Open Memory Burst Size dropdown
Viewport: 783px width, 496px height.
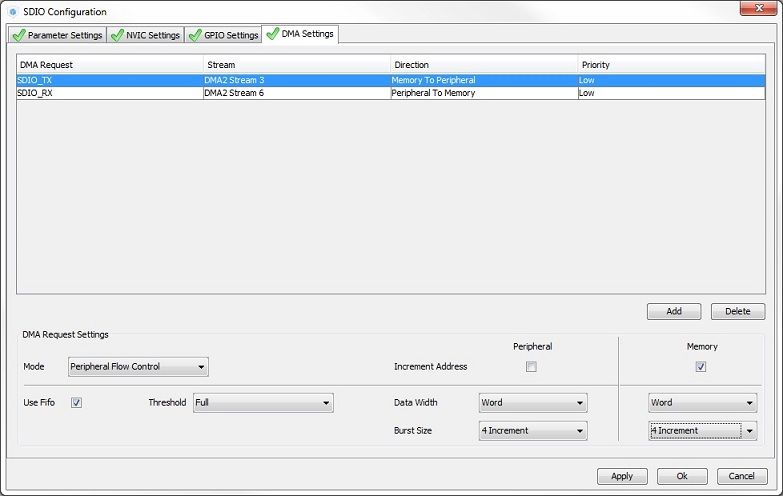(x=703, y=431)
